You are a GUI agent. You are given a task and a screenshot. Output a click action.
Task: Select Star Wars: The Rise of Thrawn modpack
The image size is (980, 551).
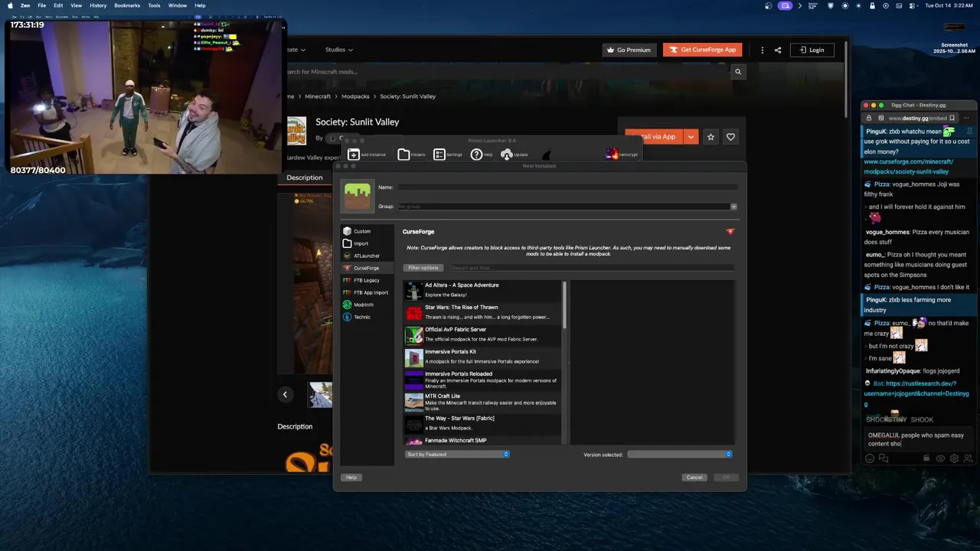click(x=482, y=312)
